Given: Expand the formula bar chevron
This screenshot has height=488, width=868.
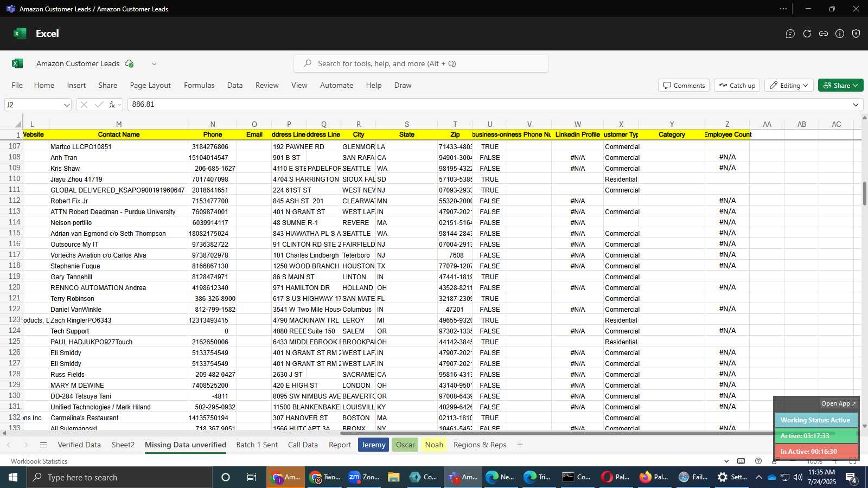Looking at the screenshot, I should click(x=856, y=105).
